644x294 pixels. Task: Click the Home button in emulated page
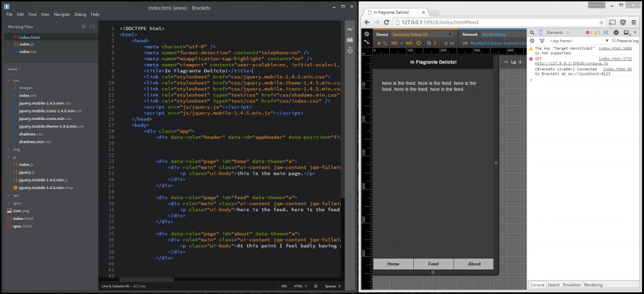[393, 264]
